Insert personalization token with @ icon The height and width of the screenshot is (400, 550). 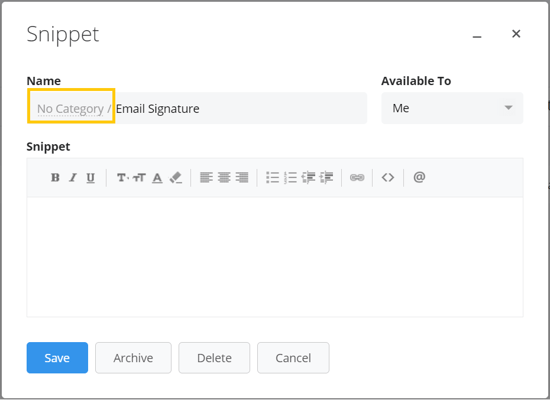point(419,177)
